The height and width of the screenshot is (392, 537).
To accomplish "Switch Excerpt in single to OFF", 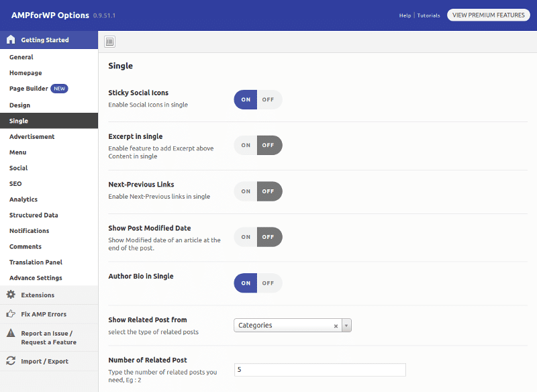I will point(270,145).
